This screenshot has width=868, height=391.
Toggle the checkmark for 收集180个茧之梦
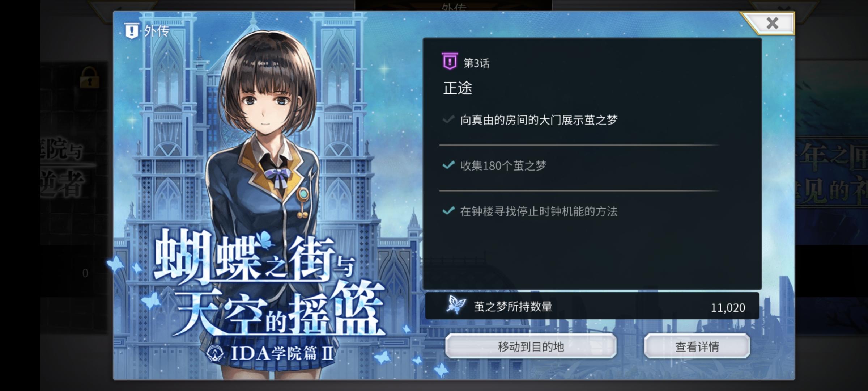click(x=449, y=165)
